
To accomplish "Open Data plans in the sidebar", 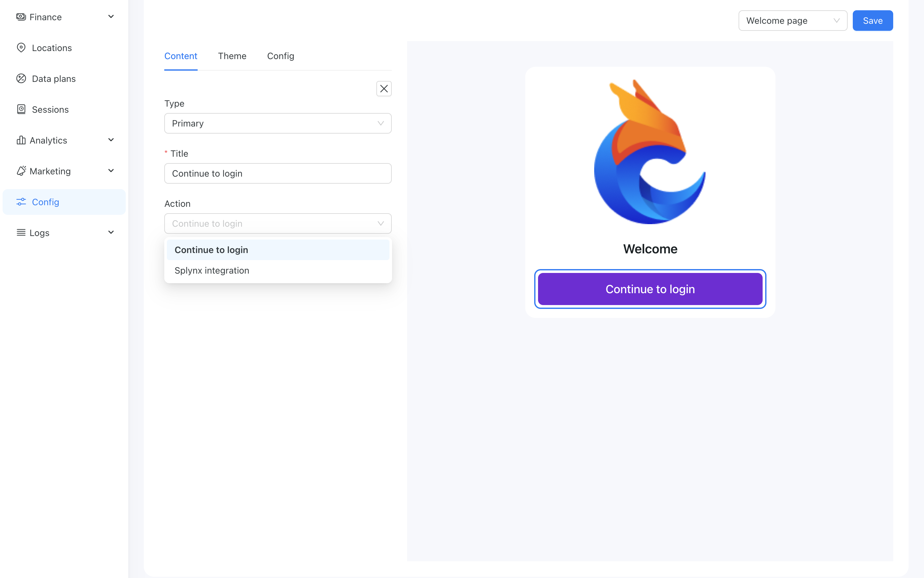I will [64, 78].
